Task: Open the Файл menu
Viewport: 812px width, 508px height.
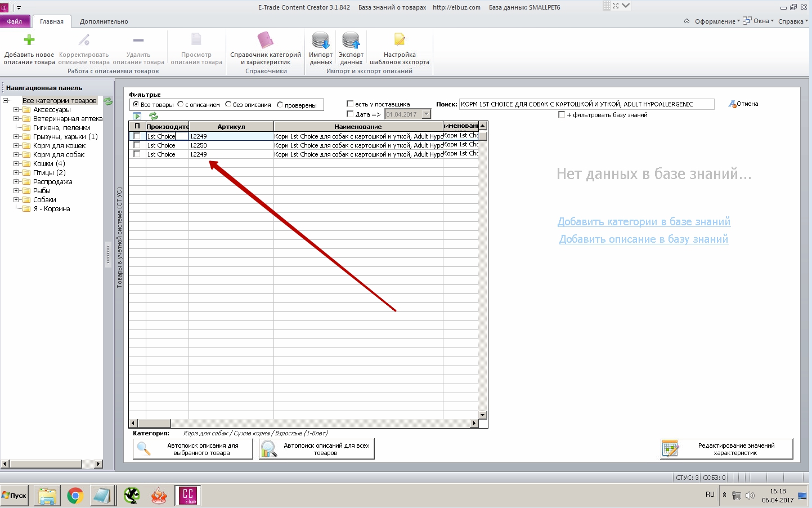Action: pos(15,21)
